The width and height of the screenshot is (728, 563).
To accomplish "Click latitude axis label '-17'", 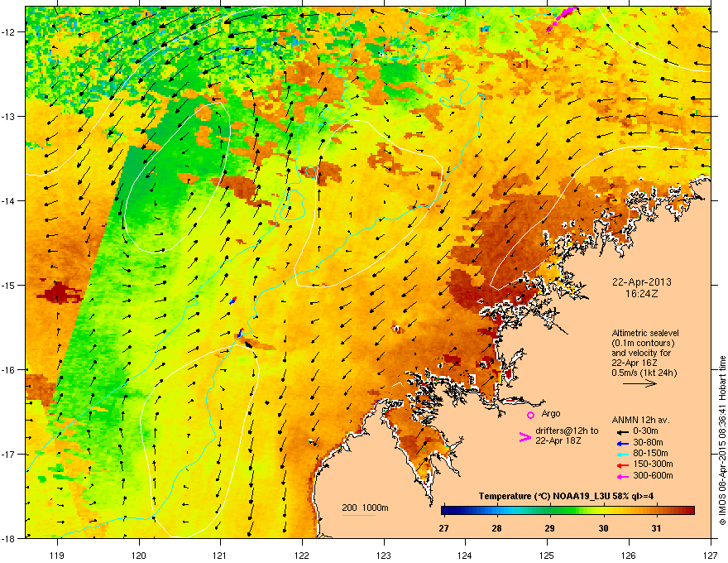I will point(9,454).
